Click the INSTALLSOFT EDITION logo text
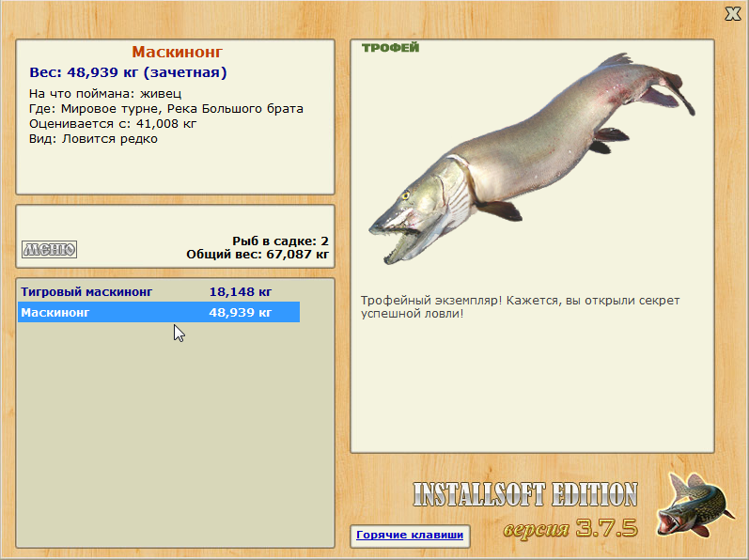The height and width of the screenshot is (560, 749). (x=525, y=494)
